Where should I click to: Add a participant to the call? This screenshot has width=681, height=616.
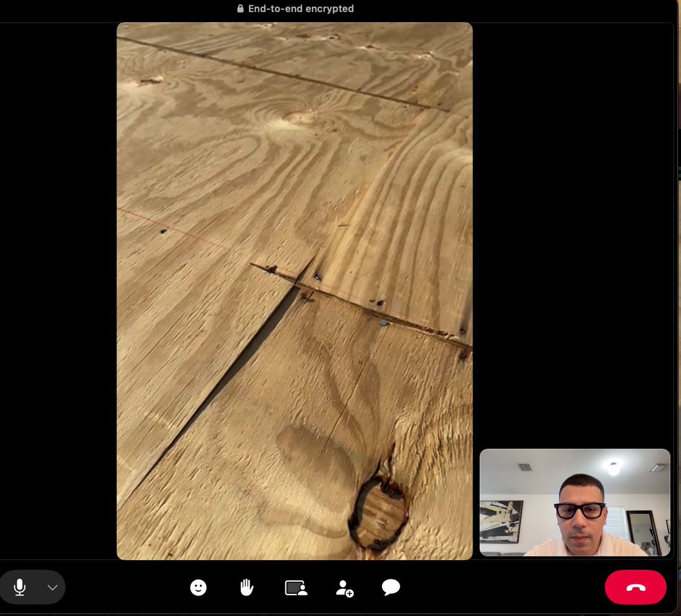point(344,588)
